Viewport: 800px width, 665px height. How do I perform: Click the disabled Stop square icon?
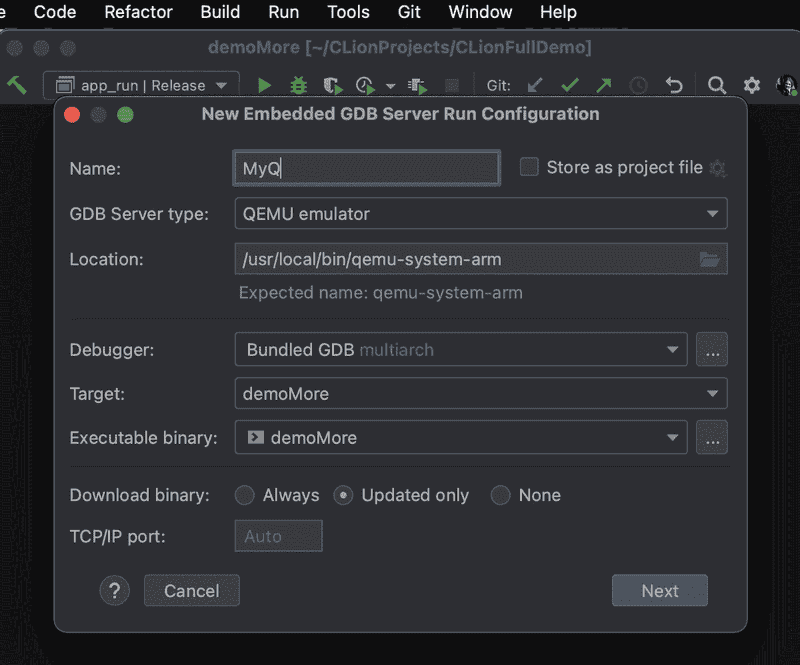tap(452, 86)
